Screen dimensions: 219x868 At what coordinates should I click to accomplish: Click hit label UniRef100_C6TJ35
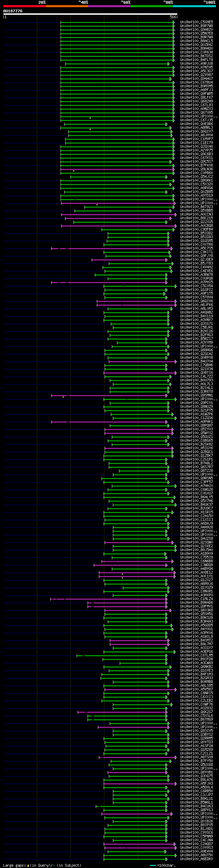point(196,120)
